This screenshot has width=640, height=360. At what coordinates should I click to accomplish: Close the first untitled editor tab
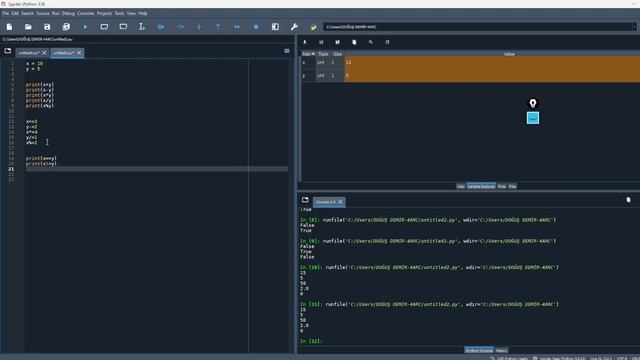[44, 53]
